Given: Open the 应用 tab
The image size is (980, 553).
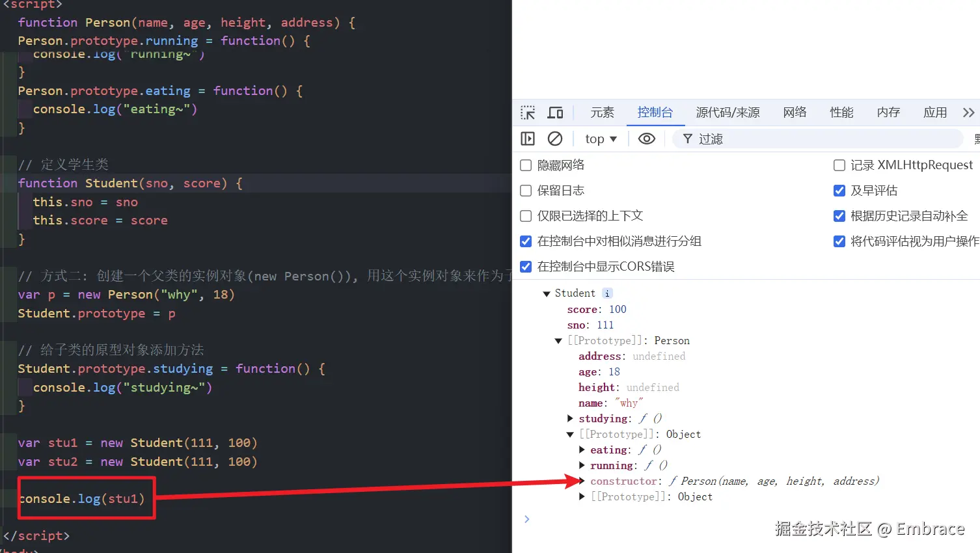Looking at the screenshot, I should point(935,113).
